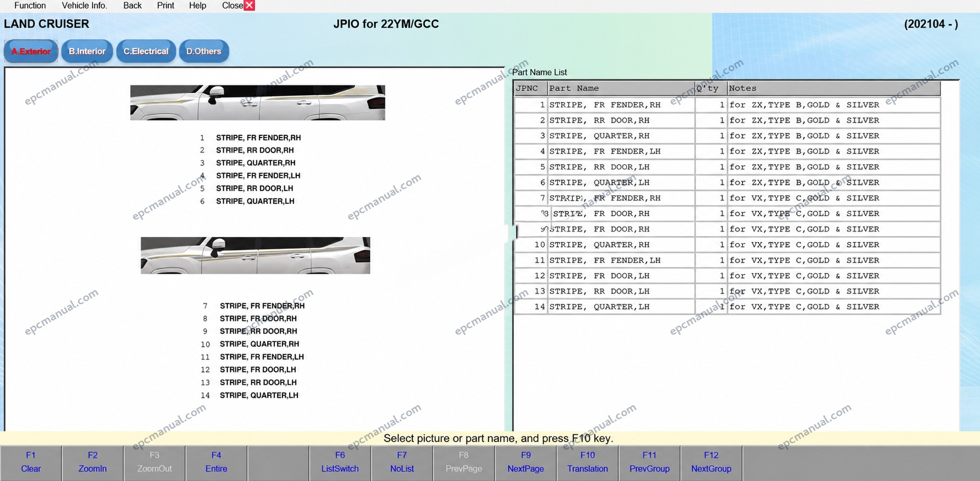Viewport: 980px width, 481px height.
Task: Jump to F12 NextGroup
Action: point(711,463)
